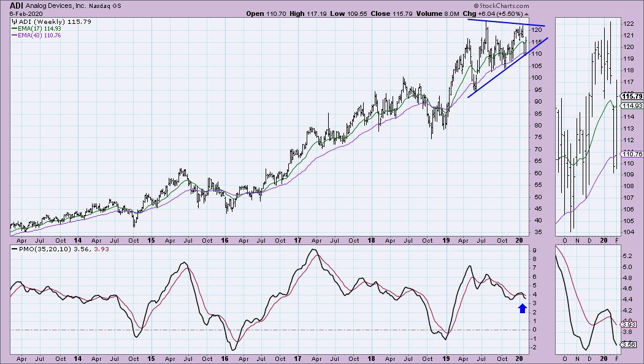This screenshot has width=644, height=364.
Task: Click the PMO(35,20,10) indicator label
Action: [45, 249]
